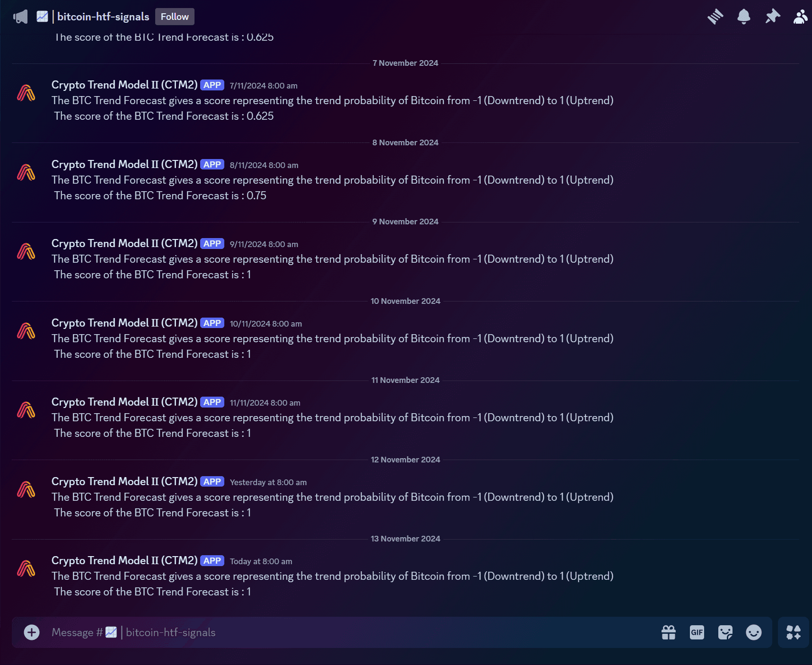Image resolution: width=812 pixels, height=665 pixels.
Task: Click the Follow channel button
Action: coord(175,17)
